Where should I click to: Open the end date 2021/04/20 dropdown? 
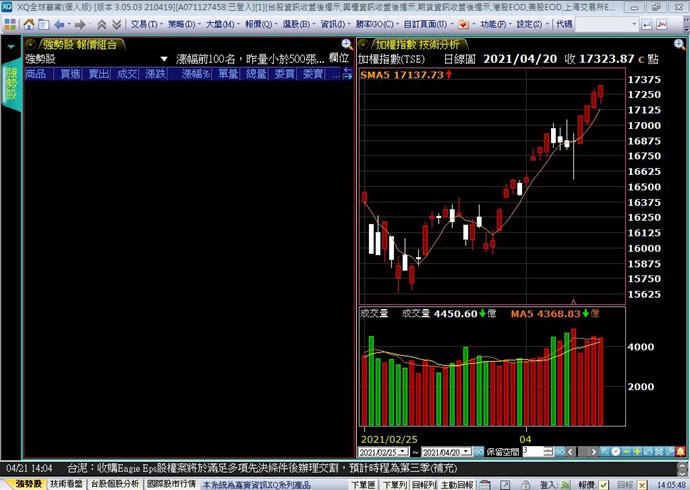(x=467, y=452)
